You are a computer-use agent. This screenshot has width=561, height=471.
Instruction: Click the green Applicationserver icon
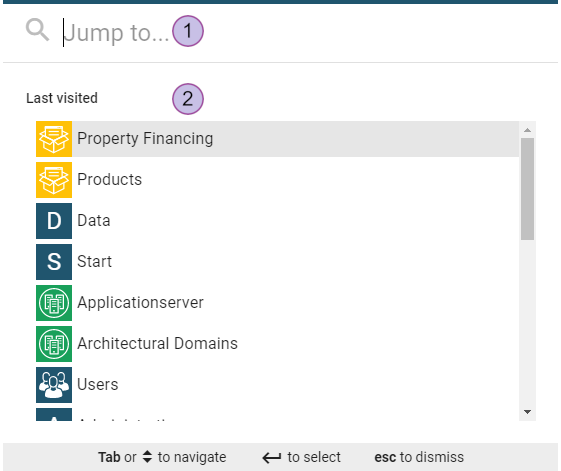coord(54,303)
